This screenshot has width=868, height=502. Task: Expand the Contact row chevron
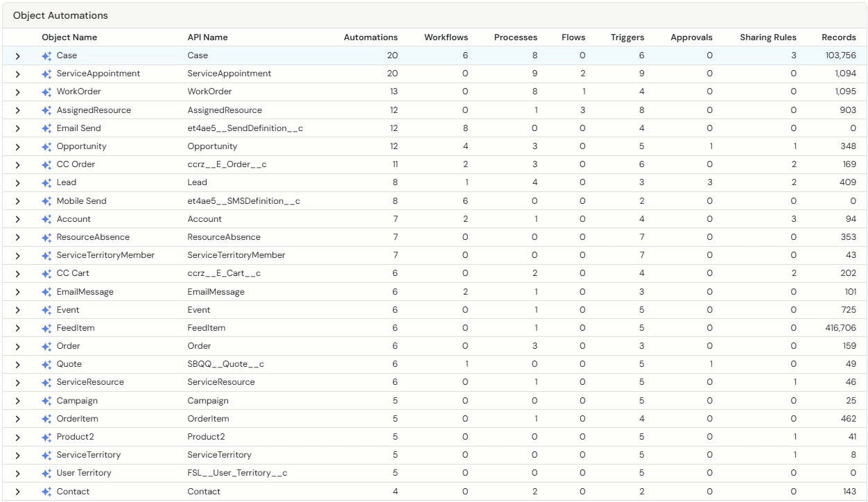[17, 492]
